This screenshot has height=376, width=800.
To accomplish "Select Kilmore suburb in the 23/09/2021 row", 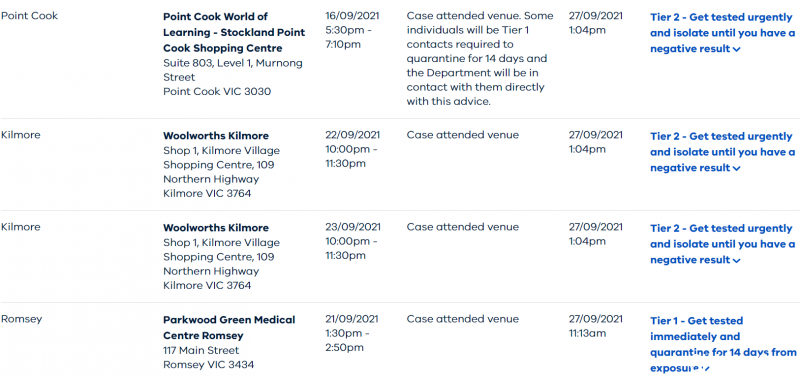I will point(20,227).
